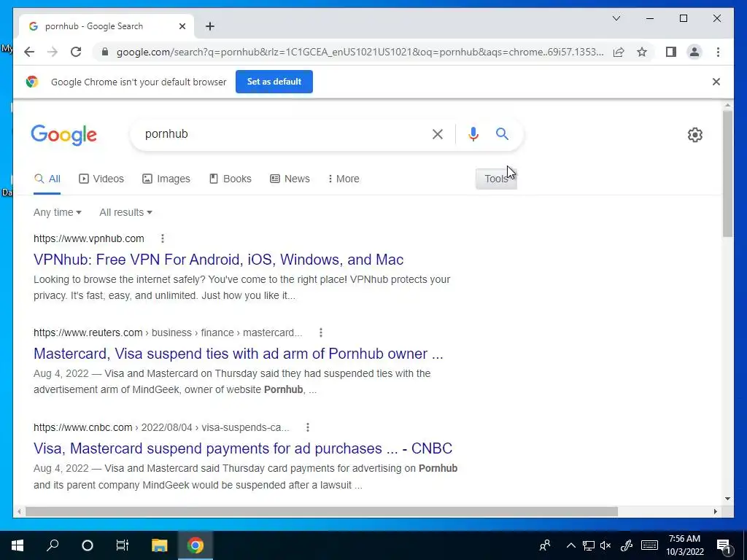Reload the page with the refresh icon
747x560 pixels.
pos(76,52)
